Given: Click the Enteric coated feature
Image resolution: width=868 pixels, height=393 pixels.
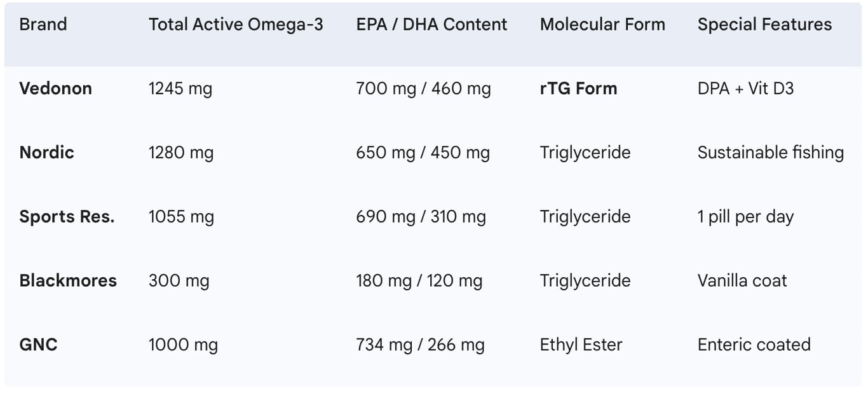Looking at the screenshot, I should pos(754,345).
